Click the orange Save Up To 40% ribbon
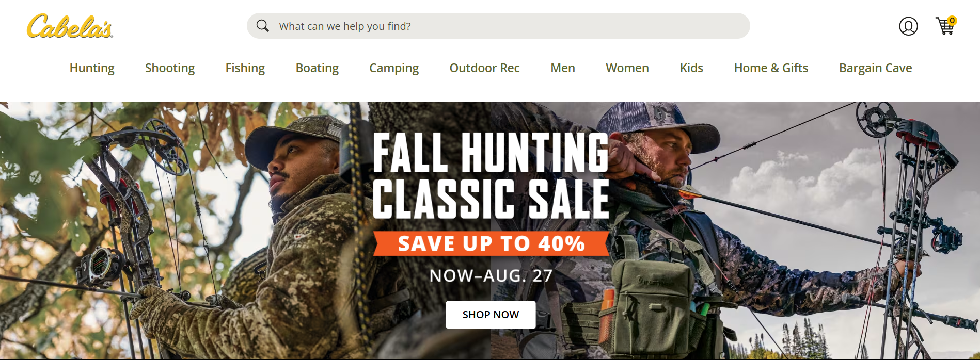This screenshot has width=980, height=360. pyautogui.click(x=491, y=243)
